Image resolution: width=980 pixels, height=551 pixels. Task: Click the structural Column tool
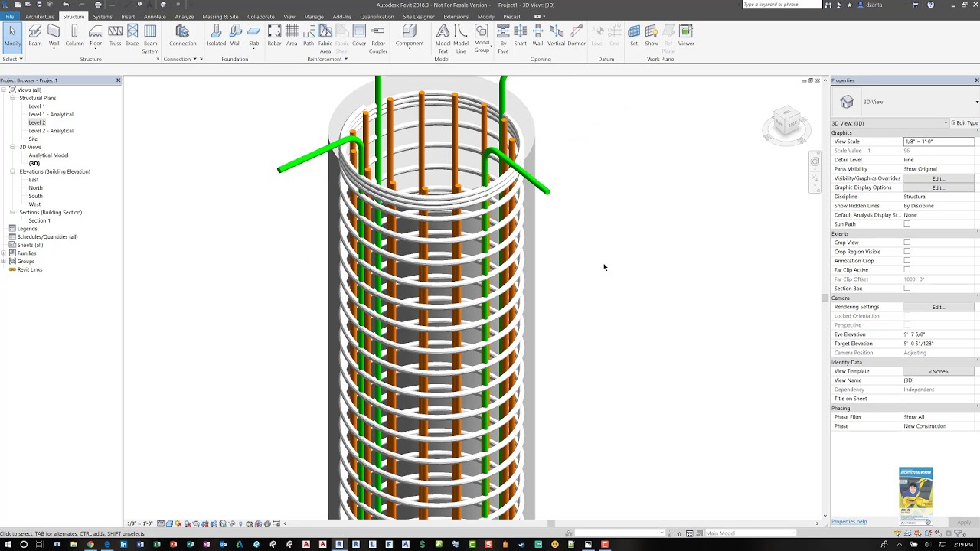74,36
